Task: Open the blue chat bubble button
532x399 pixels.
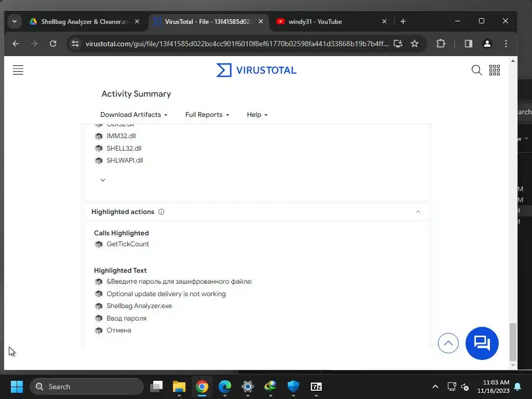Action: point(482,343)
